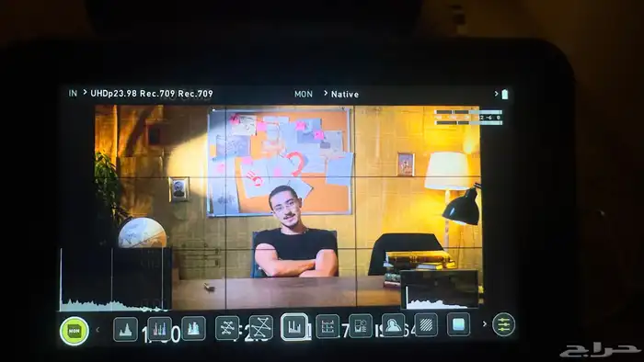This screenshot has height=362, width=644.
Task: Open the settings sliders menu button
Action: tap(503, 324)
